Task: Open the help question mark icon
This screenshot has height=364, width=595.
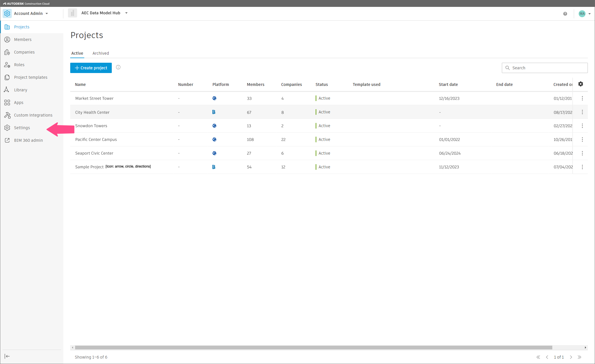Action: 565,14
